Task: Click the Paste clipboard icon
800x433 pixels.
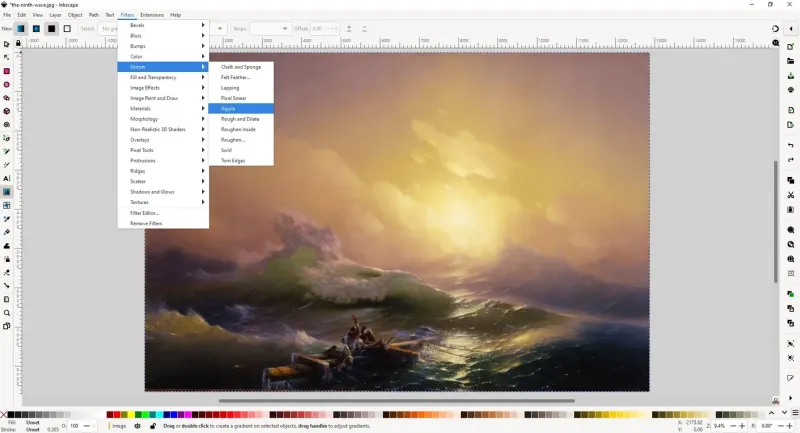Action: coord(791,210)
